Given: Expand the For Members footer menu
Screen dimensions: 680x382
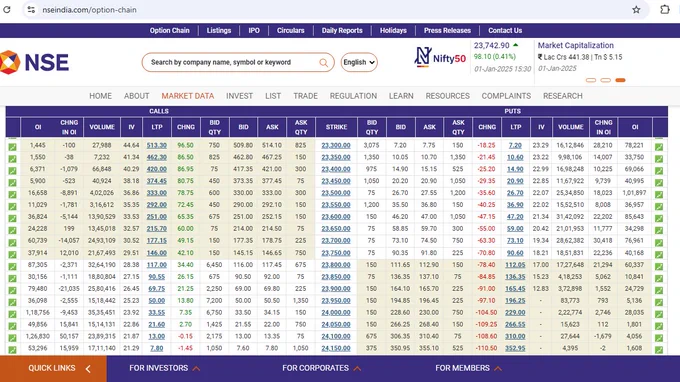Looking at the screenshot, I should [x=468, y=368].
